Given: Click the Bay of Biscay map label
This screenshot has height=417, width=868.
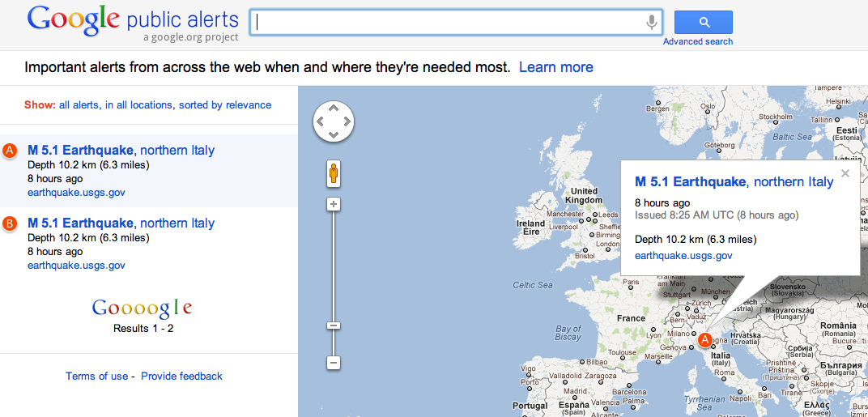Looking at the screenshot, I should pyautogui.click(x=568, y=333).
